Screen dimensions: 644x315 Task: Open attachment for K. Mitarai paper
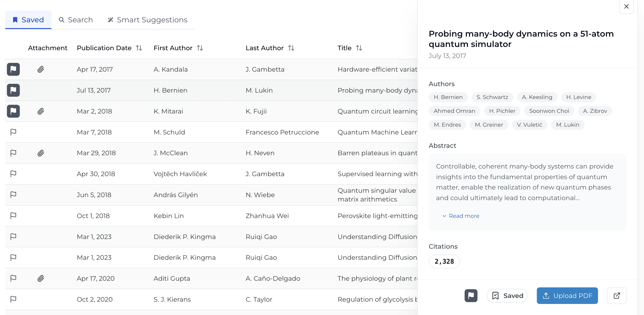tap(41, 111)
